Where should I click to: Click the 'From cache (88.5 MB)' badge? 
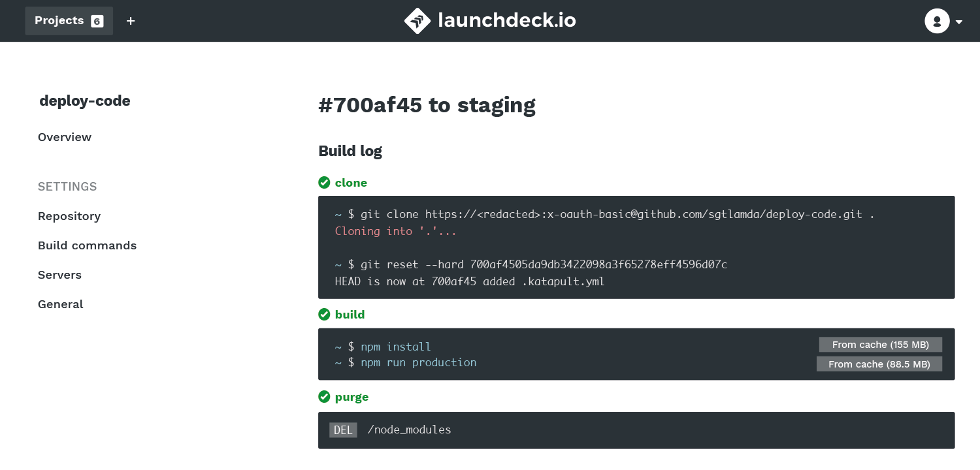879,364
